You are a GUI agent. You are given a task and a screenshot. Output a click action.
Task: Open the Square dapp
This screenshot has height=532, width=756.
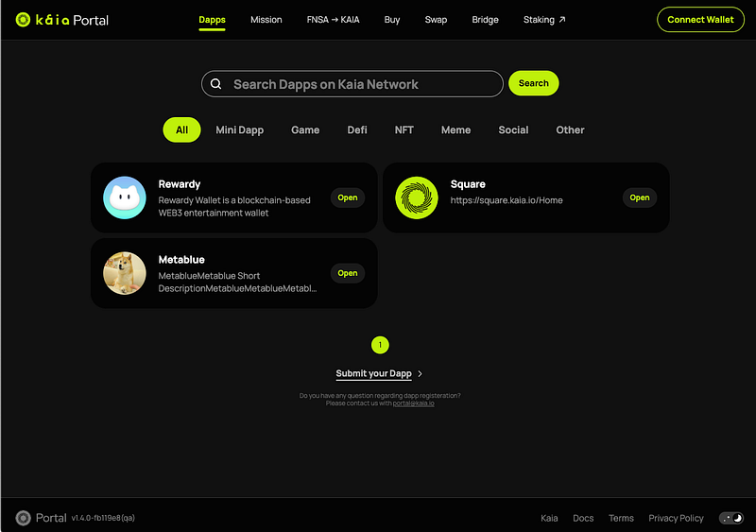[640, 197]
